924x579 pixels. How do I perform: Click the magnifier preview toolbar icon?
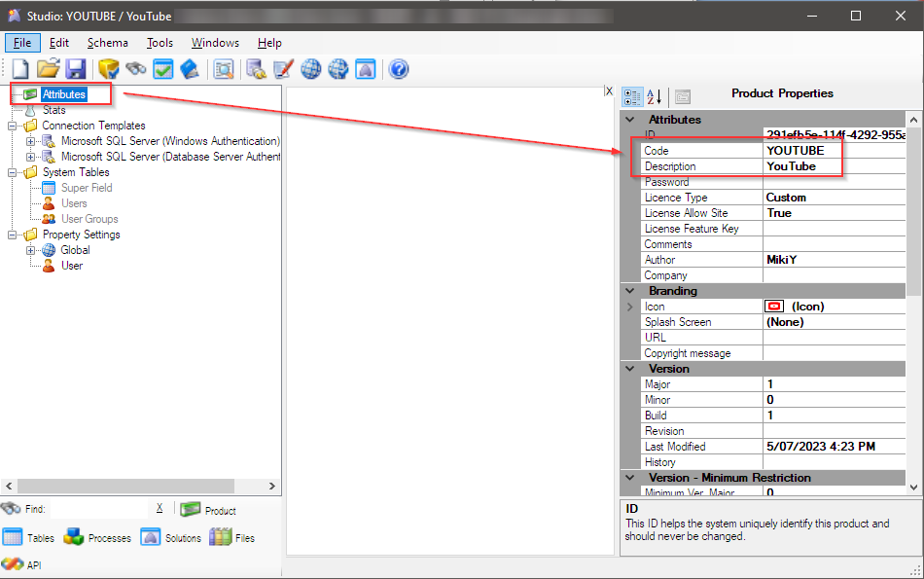click(224, 69)
